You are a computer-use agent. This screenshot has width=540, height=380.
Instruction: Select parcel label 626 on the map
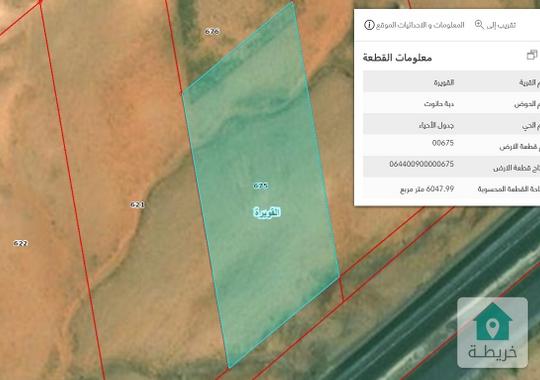[x=212, y=32]
